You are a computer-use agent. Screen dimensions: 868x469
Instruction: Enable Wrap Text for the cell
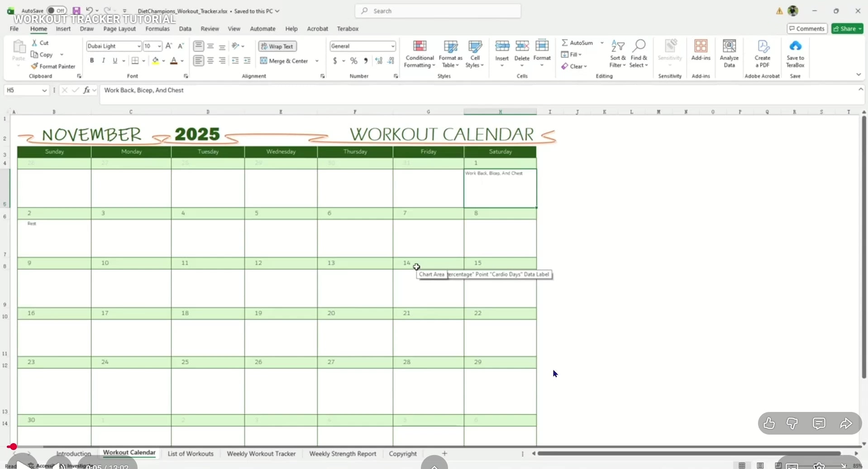(x=277, y=46)
